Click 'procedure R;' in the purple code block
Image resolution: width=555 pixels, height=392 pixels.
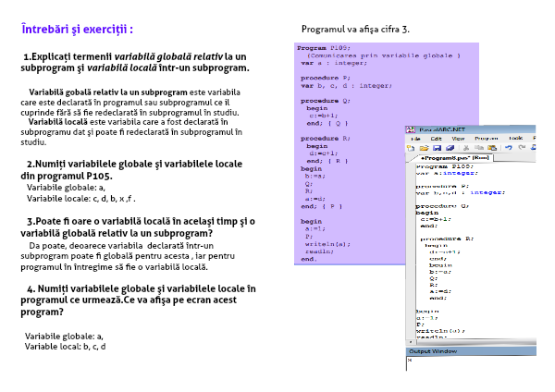(x=326, y=139)
